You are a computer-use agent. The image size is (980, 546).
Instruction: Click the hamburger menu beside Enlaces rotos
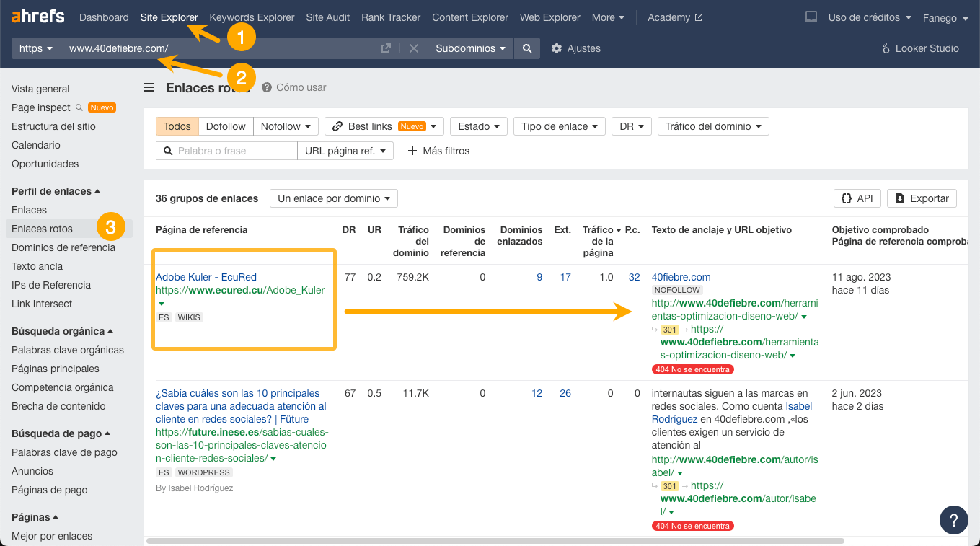point(149,87)
